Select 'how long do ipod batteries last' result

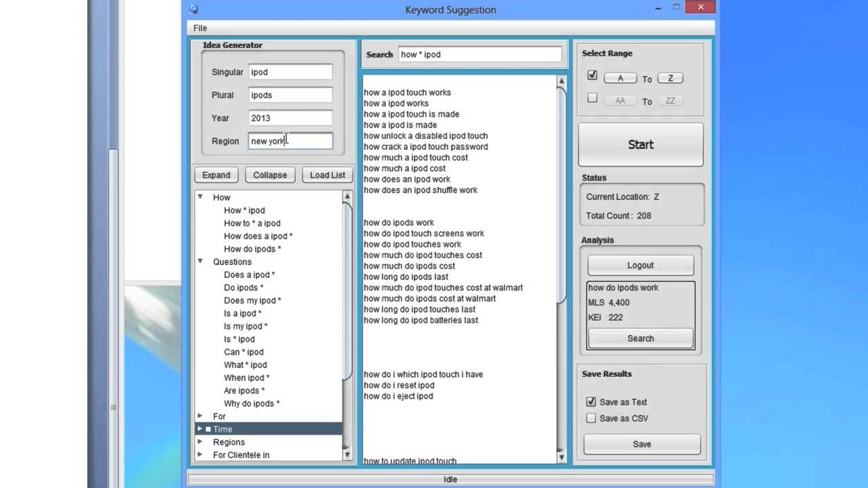click(x=420, y=320)
